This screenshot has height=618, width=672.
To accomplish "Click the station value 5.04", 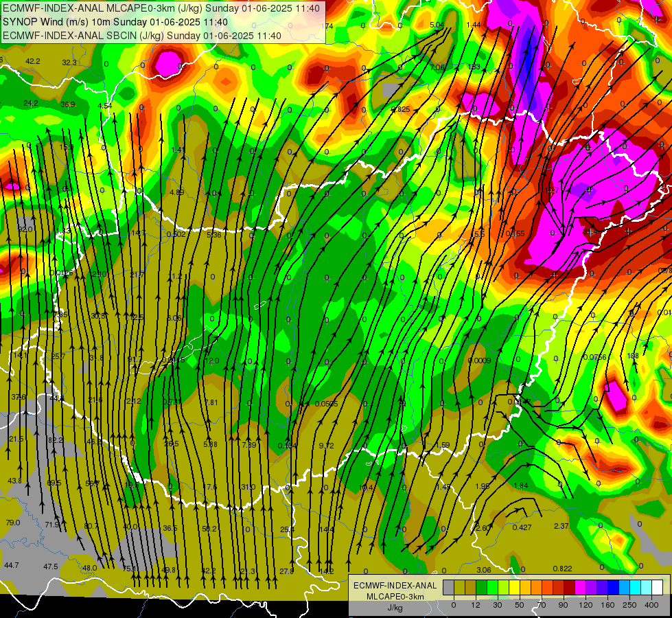I will 437,25.
